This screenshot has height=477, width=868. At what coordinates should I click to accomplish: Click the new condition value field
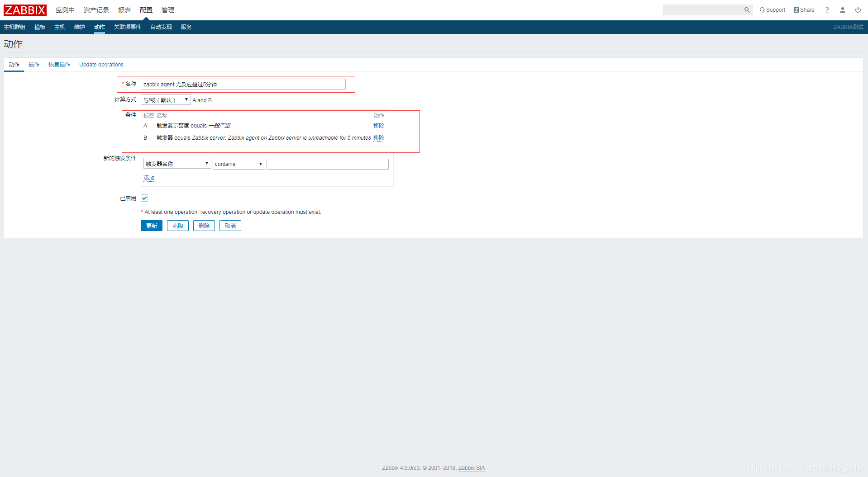click(x=327, y=164)
